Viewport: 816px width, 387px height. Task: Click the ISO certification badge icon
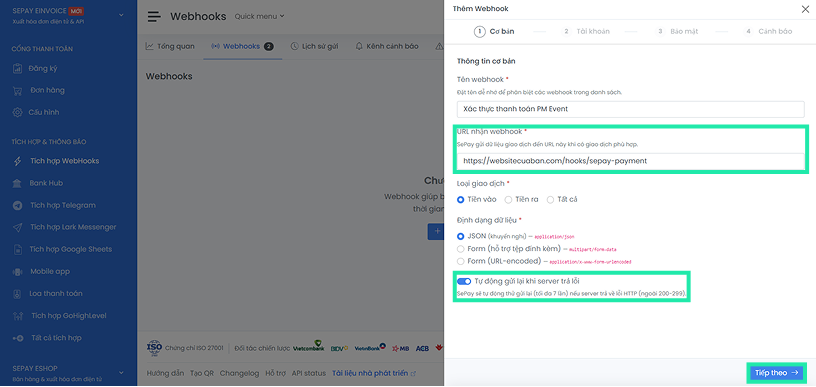tap(155, 348)
